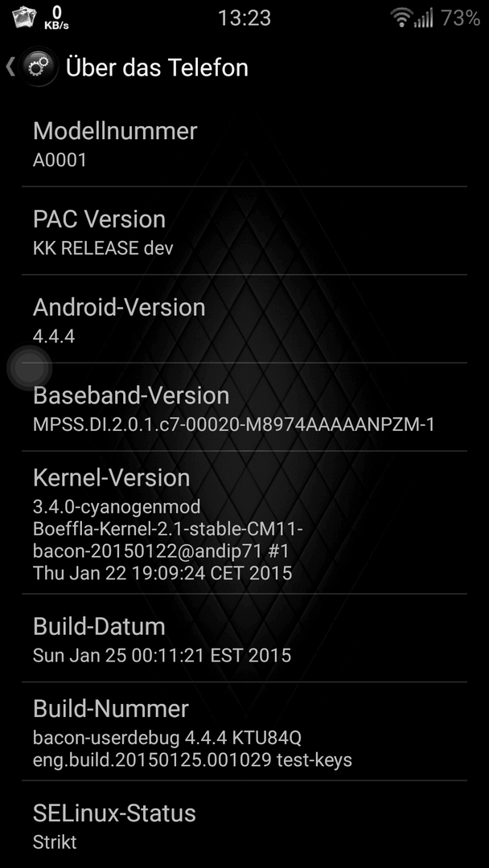Select the Baseband-Version entry

tap(244, 407)
